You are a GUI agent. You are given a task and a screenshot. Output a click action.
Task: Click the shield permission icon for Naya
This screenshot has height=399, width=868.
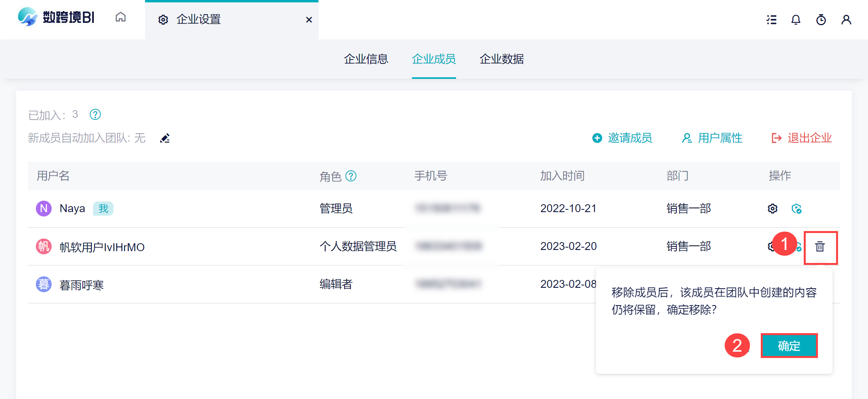click(x=797, y=209)
